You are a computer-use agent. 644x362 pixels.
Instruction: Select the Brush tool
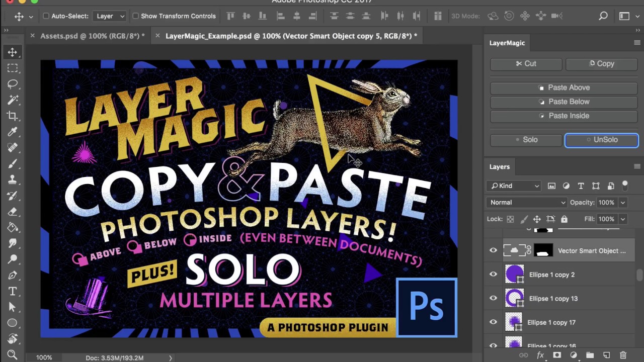13,164
